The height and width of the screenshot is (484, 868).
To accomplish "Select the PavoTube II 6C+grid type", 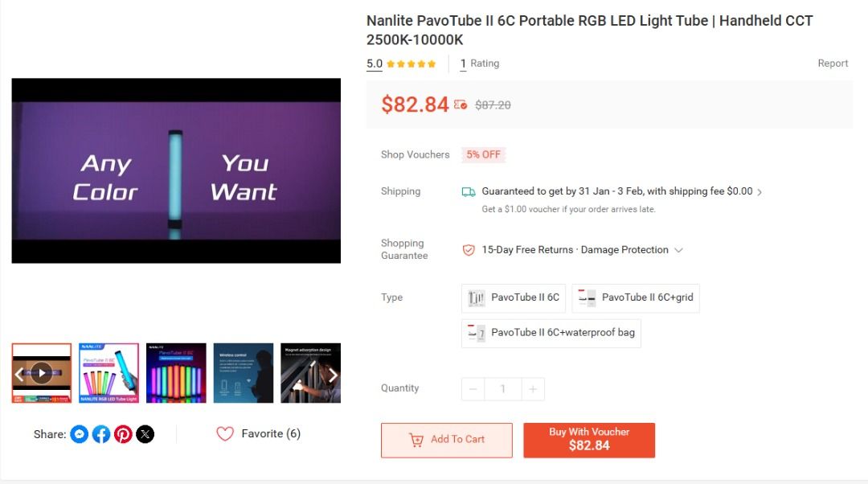I will tap(635, 297).
